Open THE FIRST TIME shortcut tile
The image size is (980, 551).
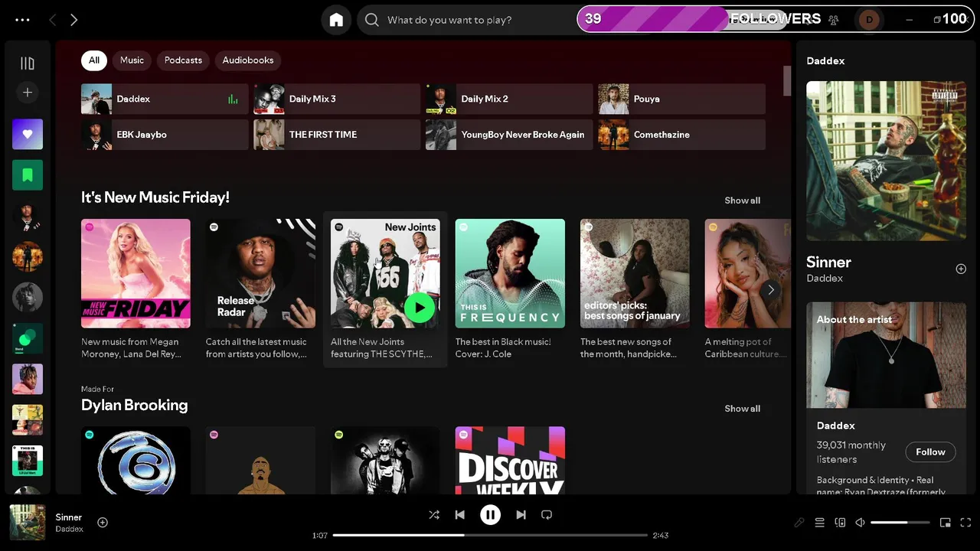tap(337, 135)
